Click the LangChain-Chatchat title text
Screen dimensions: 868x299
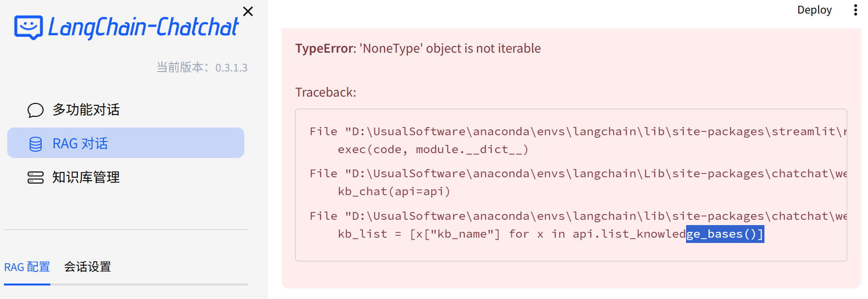click(144, 27)
